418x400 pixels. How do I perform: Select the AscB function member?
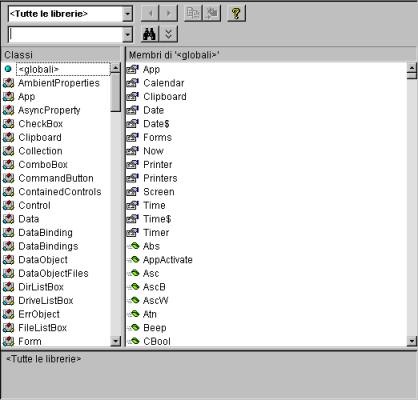154,287
